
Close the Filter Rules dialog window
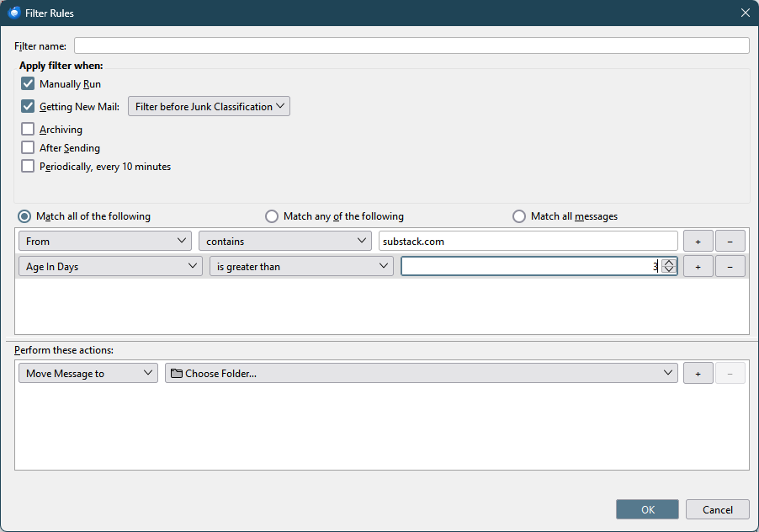(745, 13)
